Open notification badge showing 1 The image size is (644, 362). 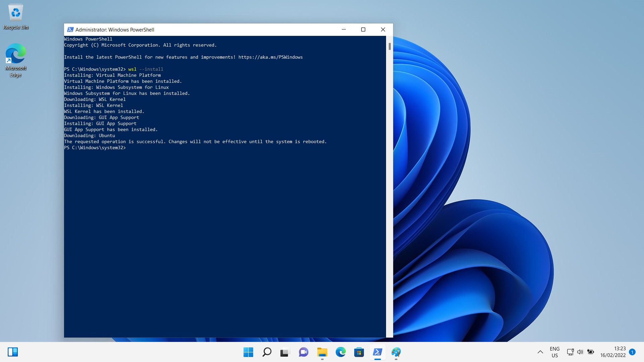[x=632, y=352]
